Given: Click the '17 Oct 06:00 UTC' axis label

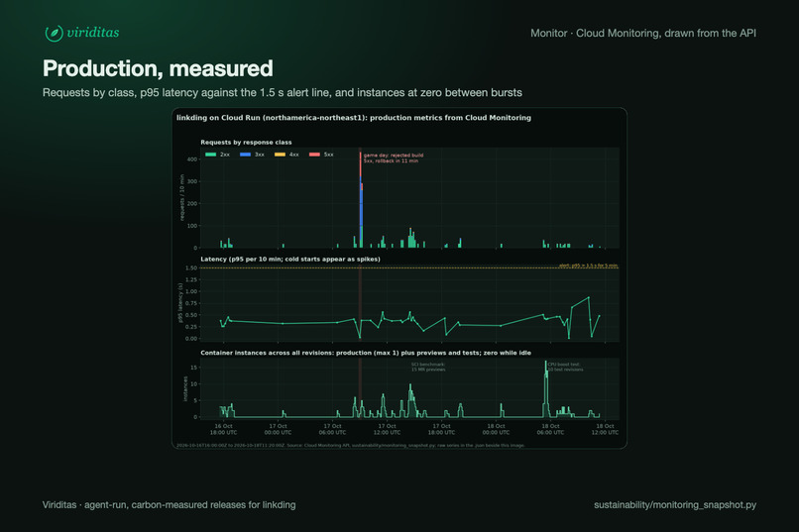Looking at the screenshot, I should pos(332,429).
